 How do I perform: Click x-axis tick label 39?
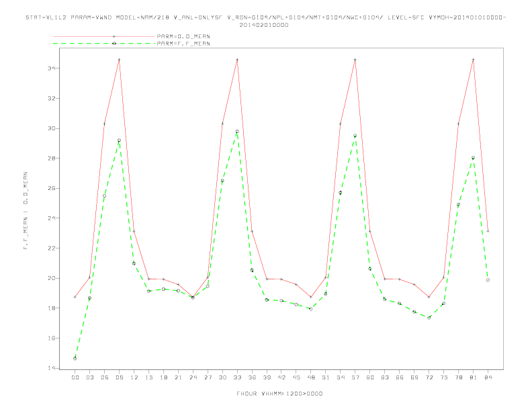click(267, 377)
